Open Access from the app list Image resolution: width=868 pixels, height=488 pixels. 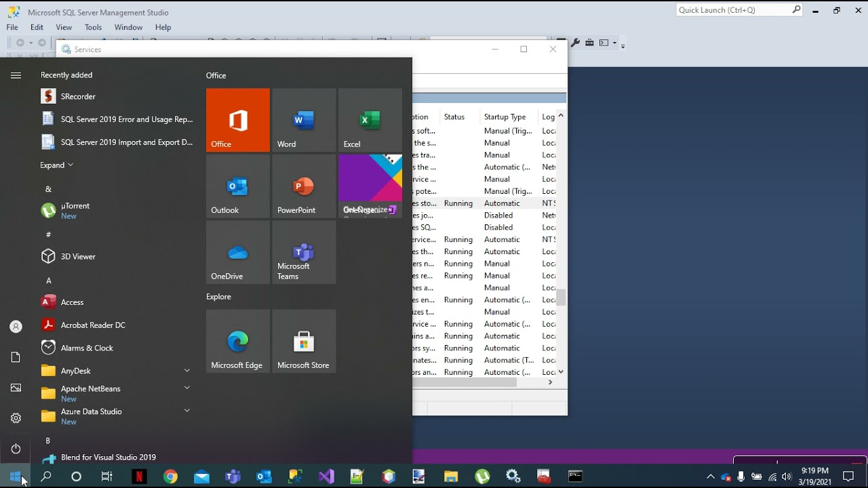pyautogui.click(x=117, y=302)
